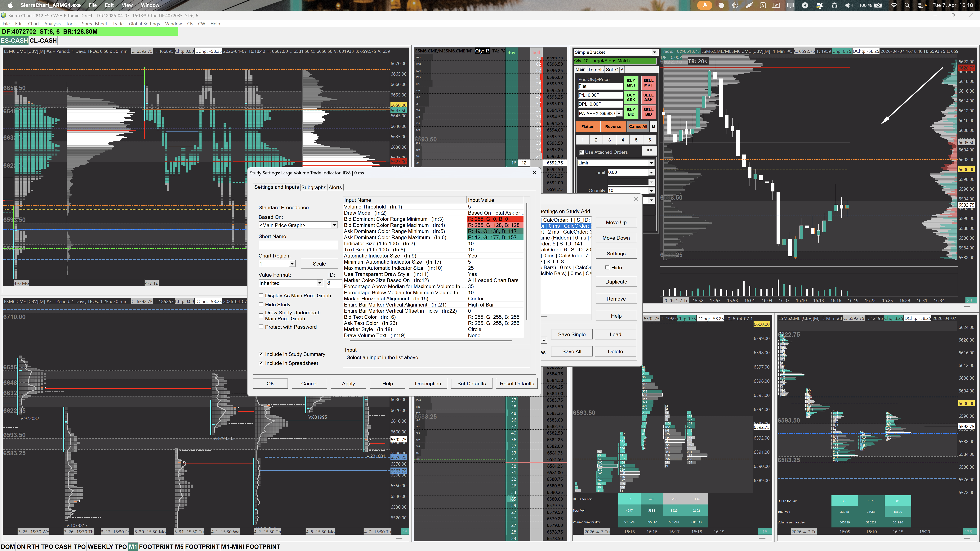
Task: Open the SimpleBracket dropdown
Action: 654,52
